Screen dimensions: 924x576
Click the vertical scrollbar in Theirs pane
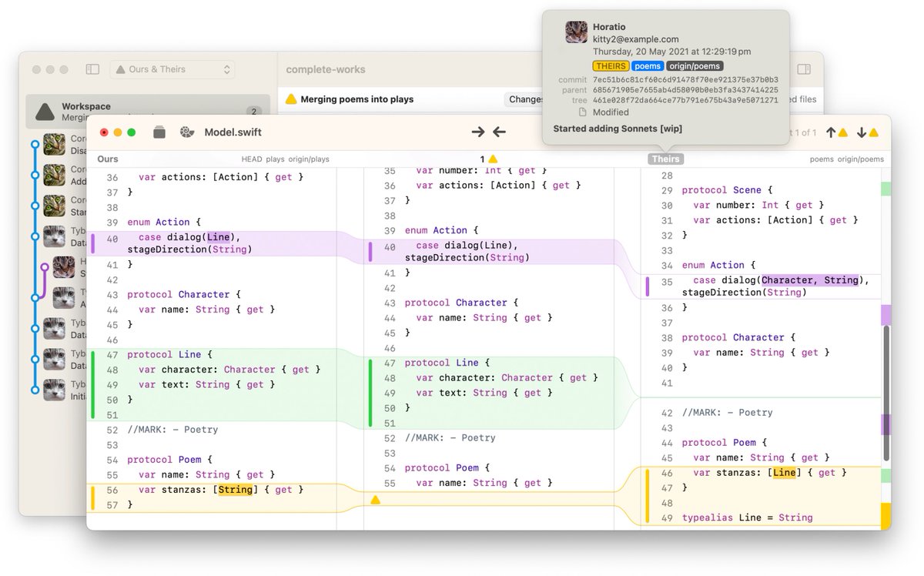click(885, 370)
